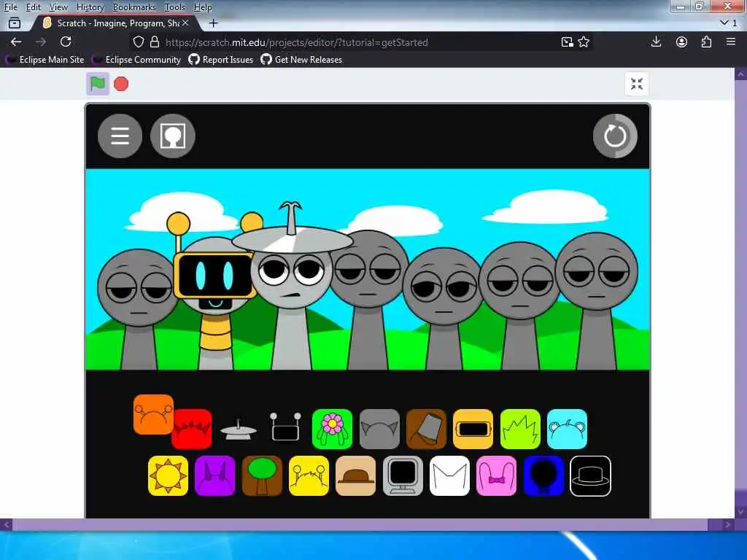The height and width of the screenshot is (560, 747).
Task: Open the Edit menu
Action: 33,7
